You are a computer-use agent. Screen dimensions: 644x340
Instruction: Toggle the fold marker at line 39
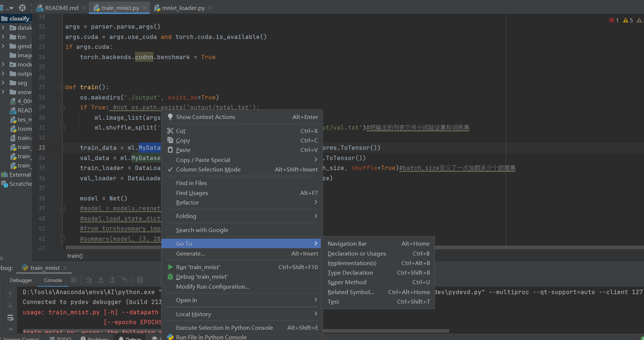pyautogui.click(x=62, y=209)
